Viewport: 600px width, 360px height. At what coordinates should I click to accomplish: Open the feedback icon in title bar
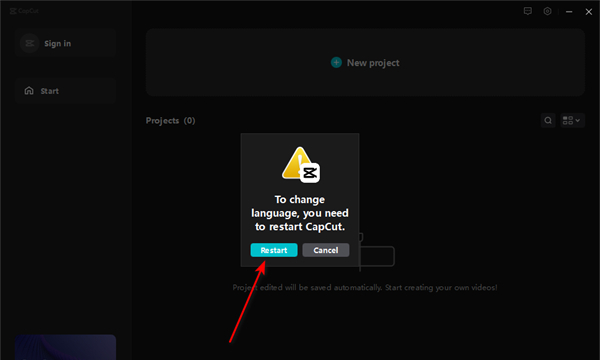(x=528, y=11)
